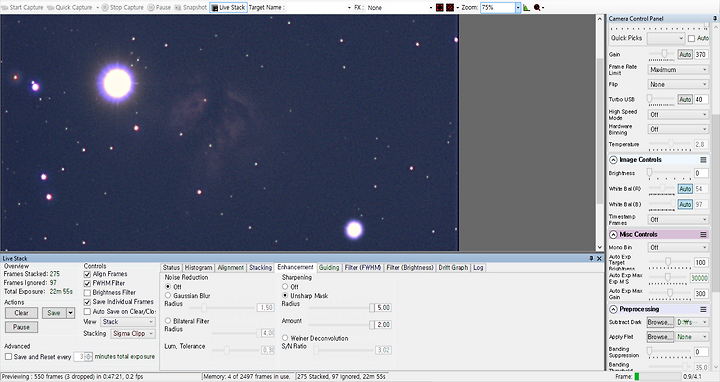Switch to the Histogram tab
The image size is (720, 382).
click(198, 268)
